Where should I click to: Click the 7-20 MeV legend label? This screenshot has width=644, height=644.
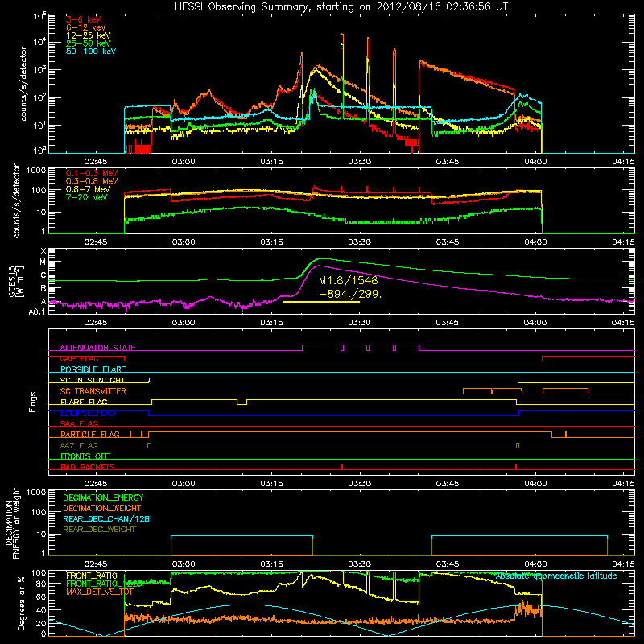pyautogui.click(x=87, y=197)
